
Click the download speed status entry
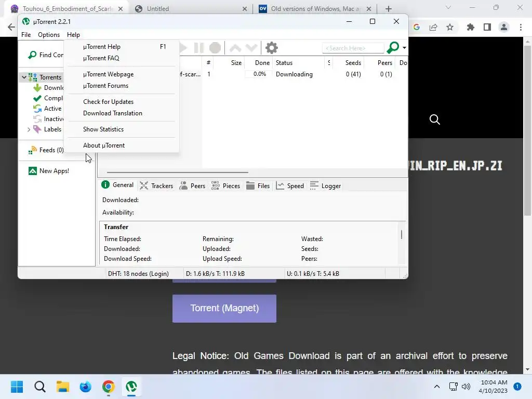(x=215, y=273)
